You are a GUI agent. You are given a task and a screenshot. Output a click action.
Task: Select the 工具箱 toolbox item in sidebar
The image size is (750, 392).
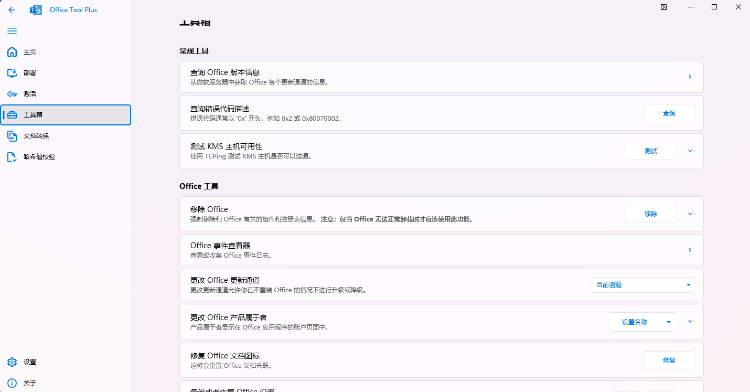pos(66,115)
